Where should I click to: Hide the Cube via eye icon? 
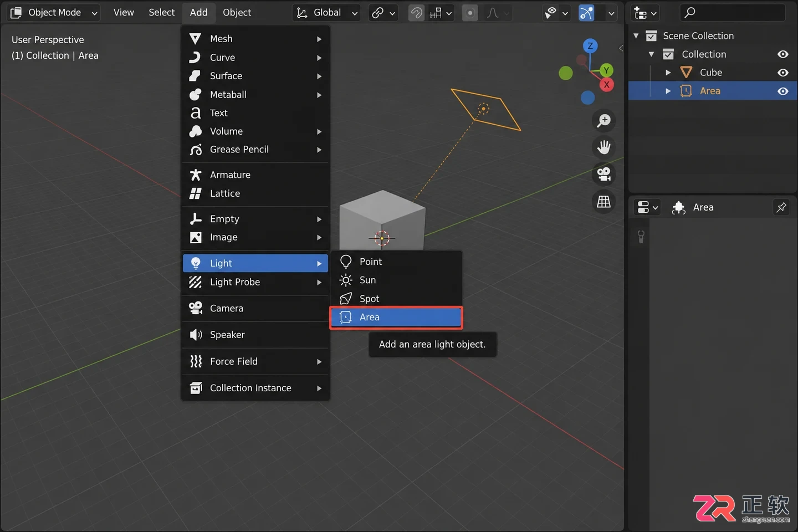click(x=782, y=73)
